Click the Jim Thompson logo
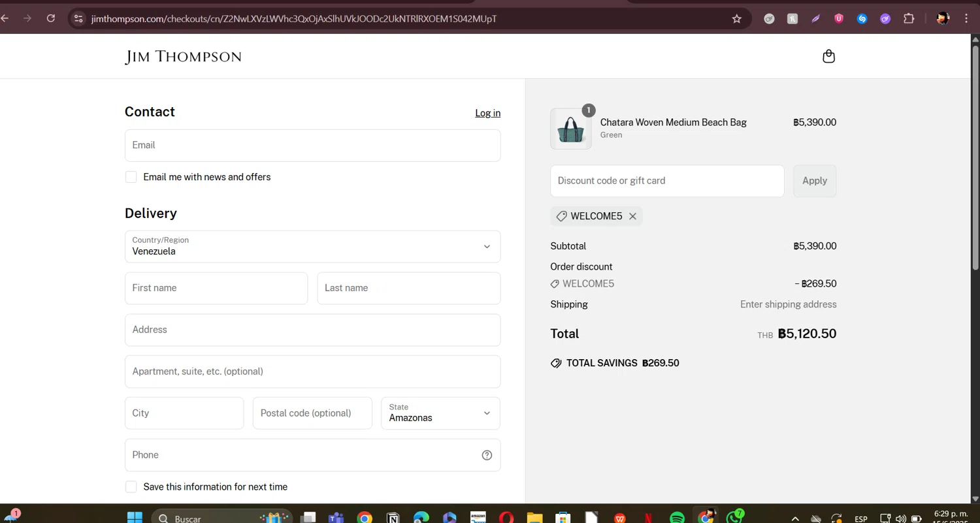The width and height of the screenshot is (980, 523). click(x=183, y=57)
